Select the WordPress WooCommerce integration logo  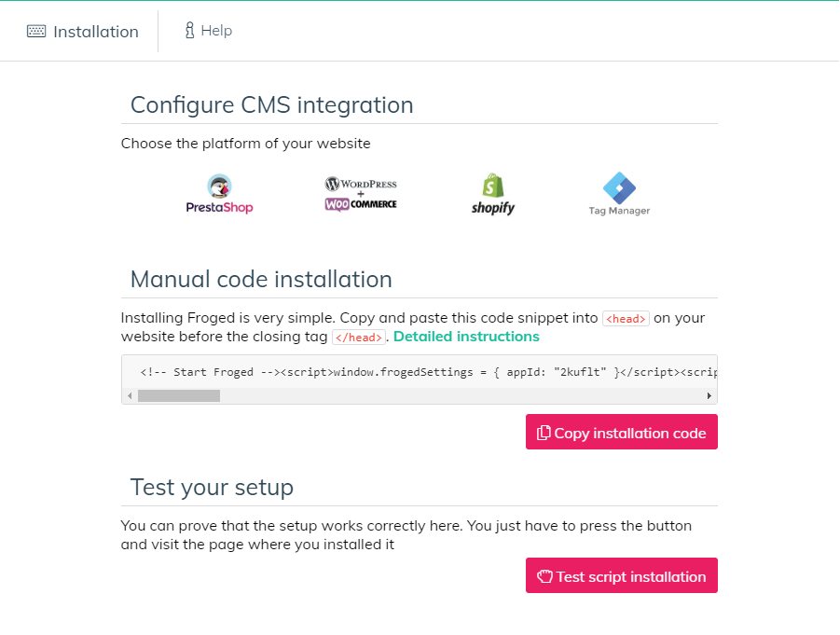click(x=361, y=194)
